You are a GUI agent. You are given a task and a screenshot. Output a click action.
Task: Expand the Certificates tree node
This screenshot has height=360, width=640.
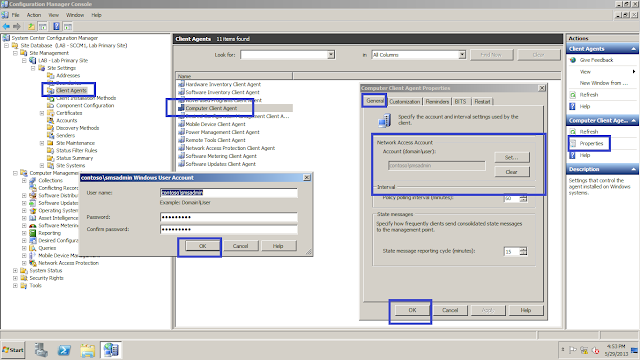[42, 113]
